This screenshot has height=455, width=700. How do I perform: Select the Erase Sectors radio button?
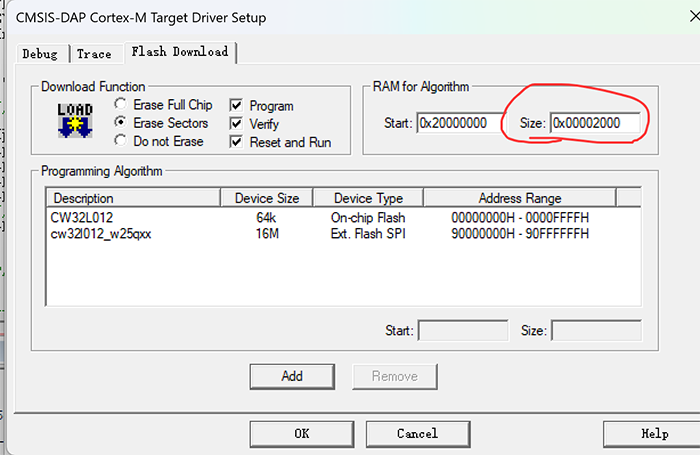click(x=121, y=123)
